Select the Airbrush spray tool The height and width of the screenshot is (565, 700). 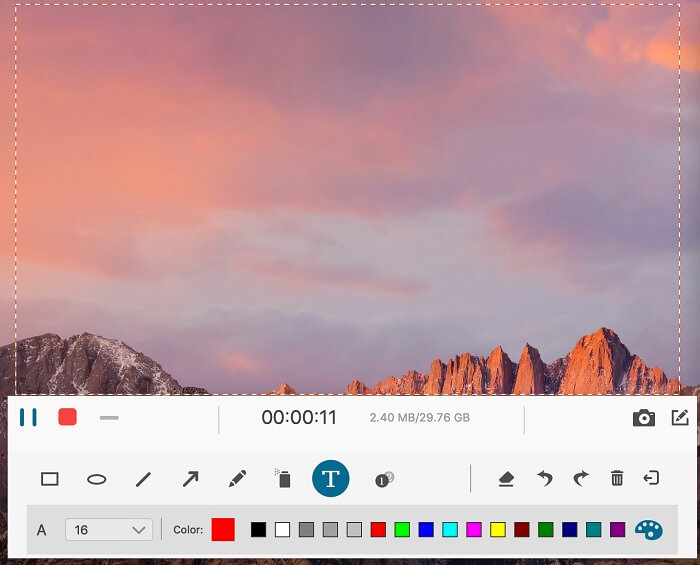pyautogui.click(x=283, y=478)
